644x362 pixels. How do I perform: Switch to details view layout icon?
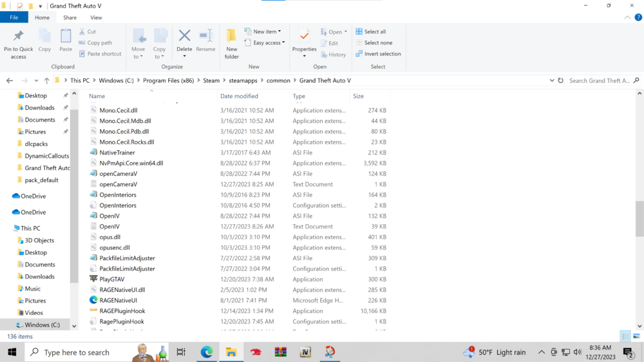pos(625,336)
